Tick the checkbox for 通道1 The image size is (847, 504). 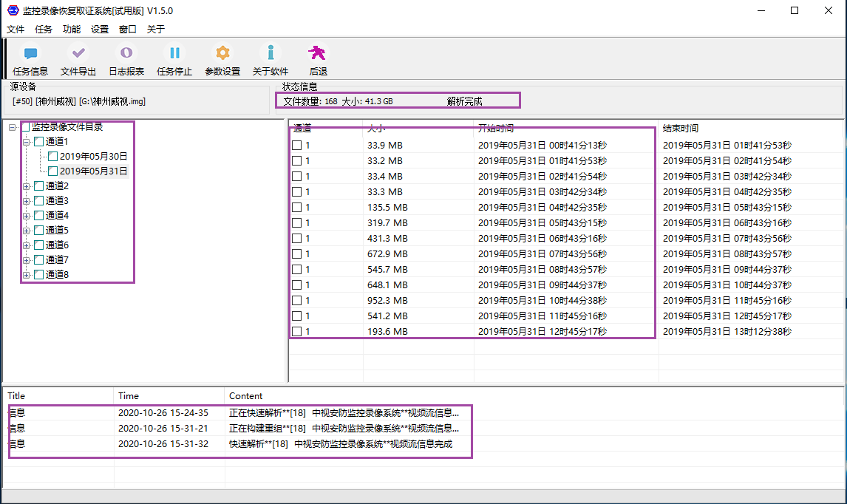point(38,142)
